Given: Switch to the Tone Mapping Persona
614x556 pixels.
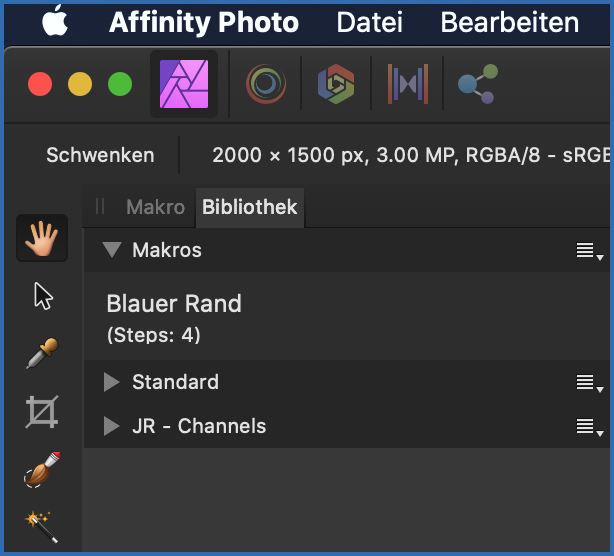Looking at the screenshot, I should tap(407, 85).
